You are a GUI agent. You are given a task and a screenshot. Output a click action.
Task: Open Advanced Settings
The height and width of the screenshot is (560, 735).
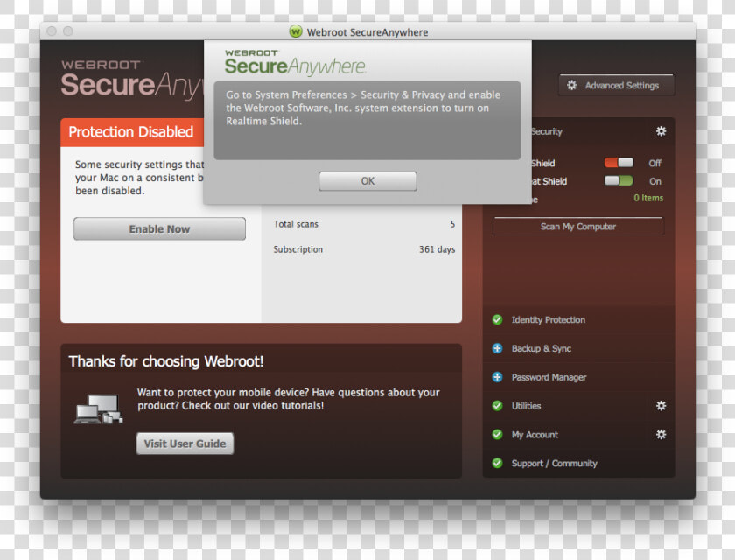616,85
